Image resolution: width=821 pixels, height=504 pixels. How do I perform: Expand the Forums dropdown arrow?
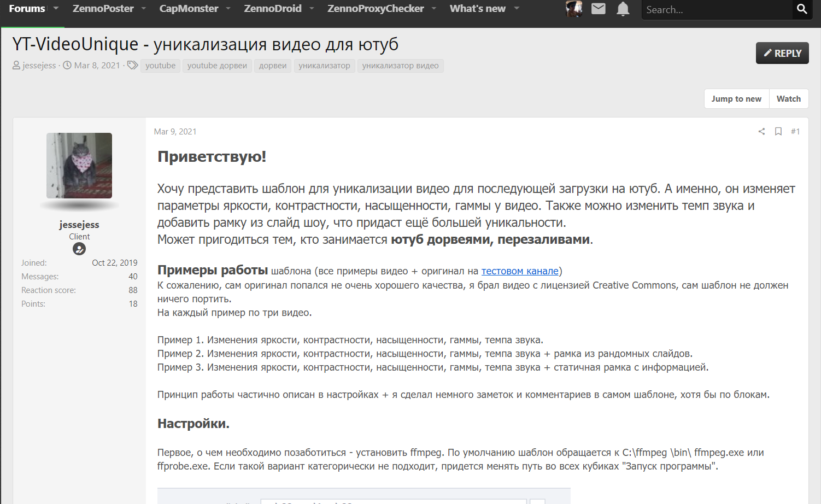coord(56,8)
